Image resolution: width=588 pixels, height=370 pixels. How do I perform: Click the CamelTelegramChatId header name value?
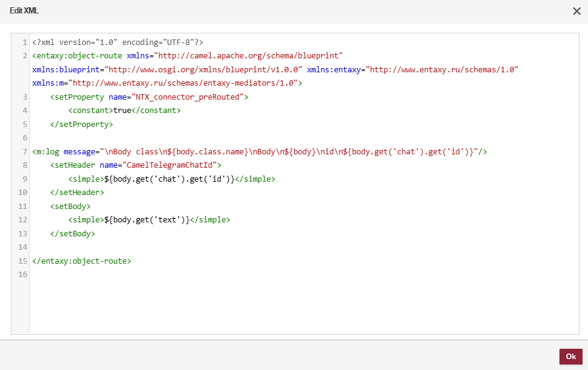point(172,165)
